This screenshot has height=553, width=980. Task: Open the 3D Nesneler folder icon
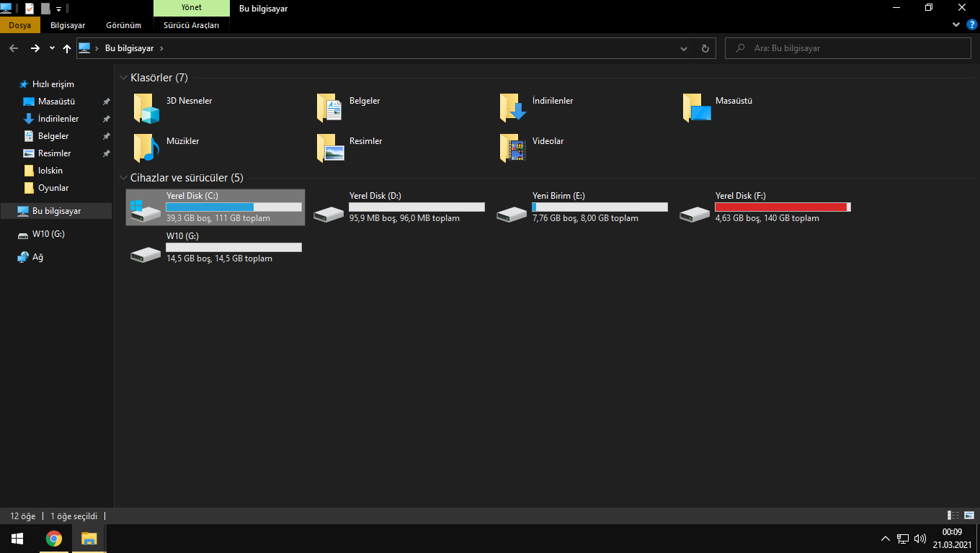click(x=146, y=108)
